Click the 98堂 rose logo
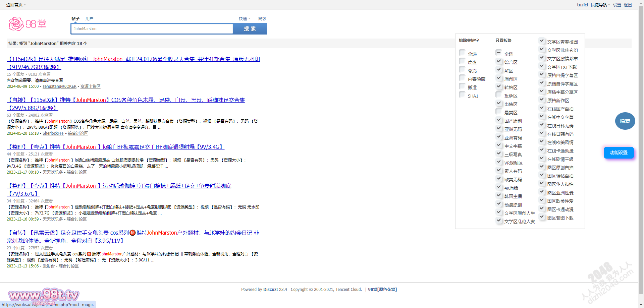This screenshot has width=644, height=308. click(28, 24)
